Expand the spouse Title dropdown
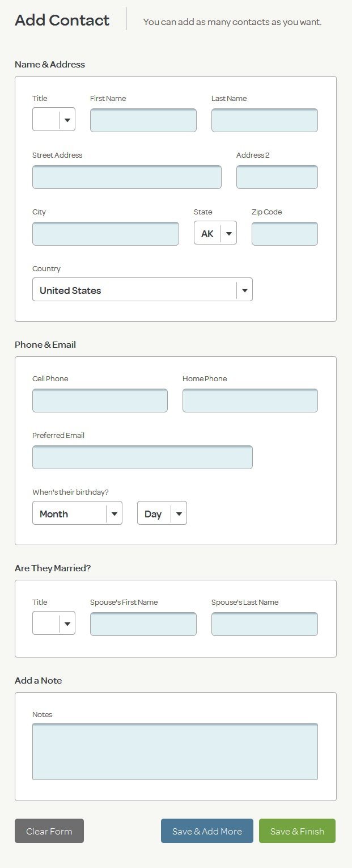 click(54, 623)
